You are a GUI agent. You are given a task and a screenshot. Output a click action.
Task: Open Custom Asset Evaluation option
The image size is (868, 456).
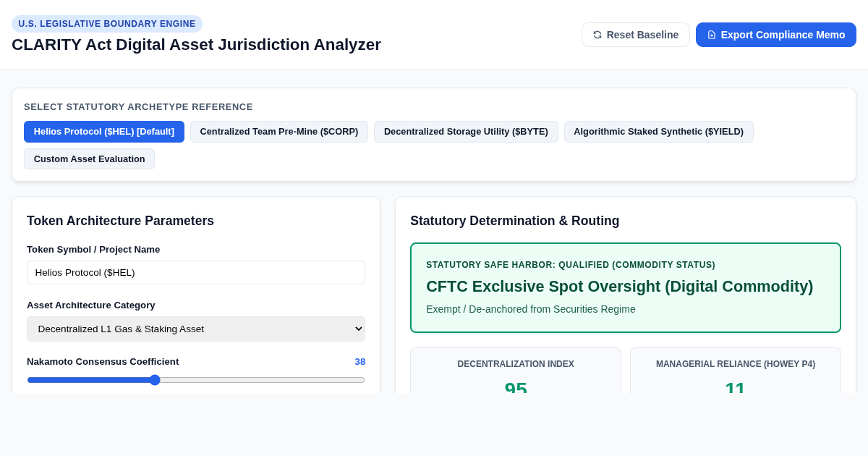(90, 159)
